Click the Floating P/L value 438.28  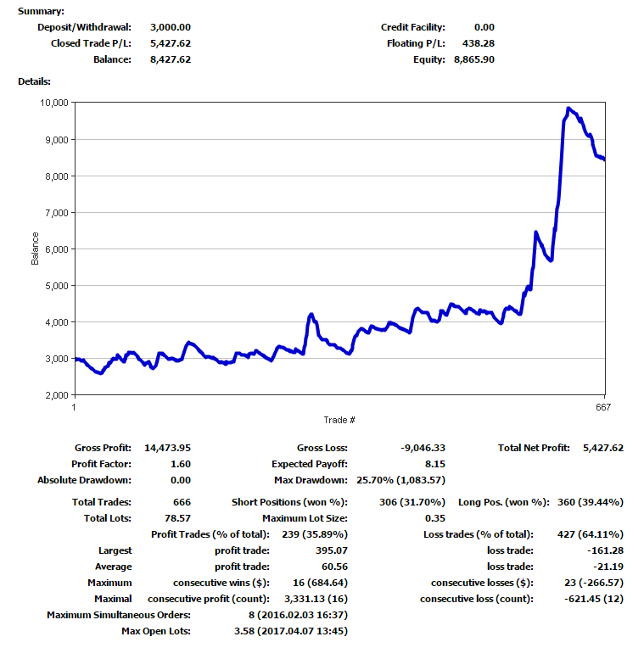click(479, 43)
